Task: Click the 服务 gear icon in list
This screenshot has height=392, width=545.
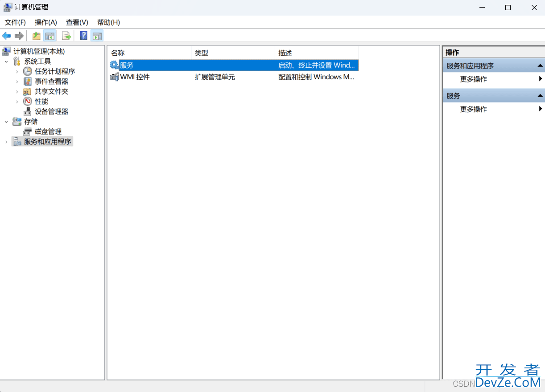Action: (114, 65)
